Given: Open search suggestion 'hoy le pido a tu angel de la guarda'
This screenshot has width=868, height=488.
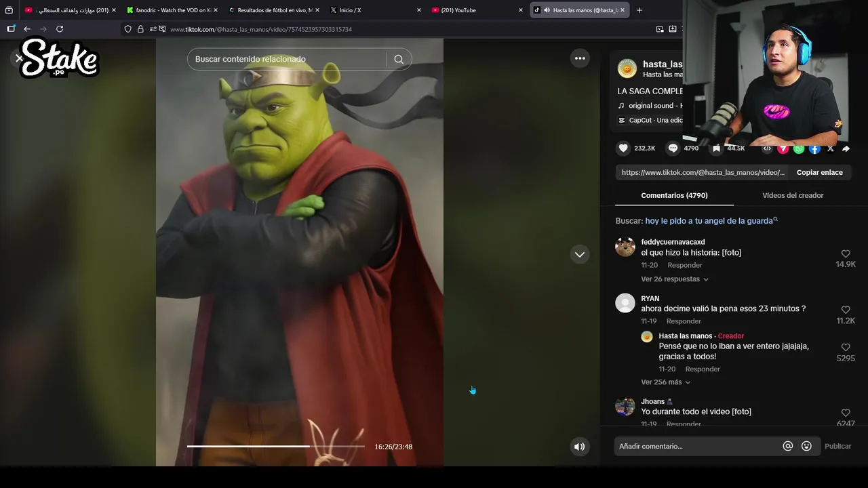Looking at the screenshot, I should (x=711, y=221).
